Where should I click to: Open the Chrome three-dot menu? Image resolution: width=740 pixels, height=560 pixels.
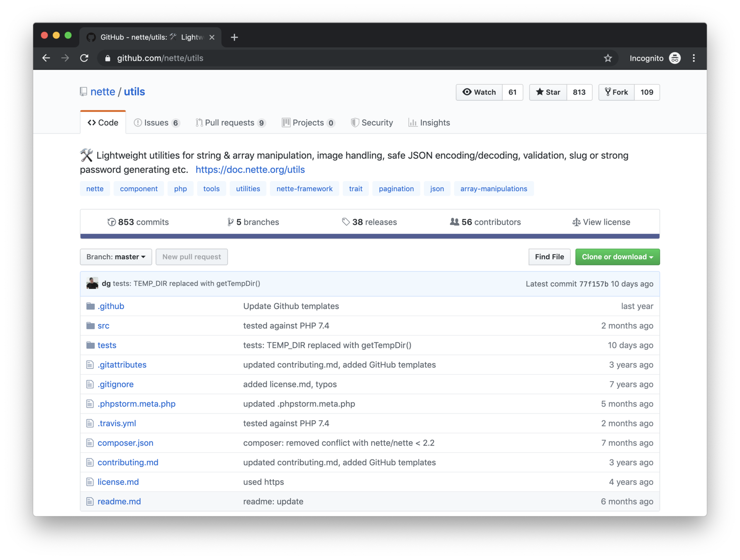tap(694, 58)
